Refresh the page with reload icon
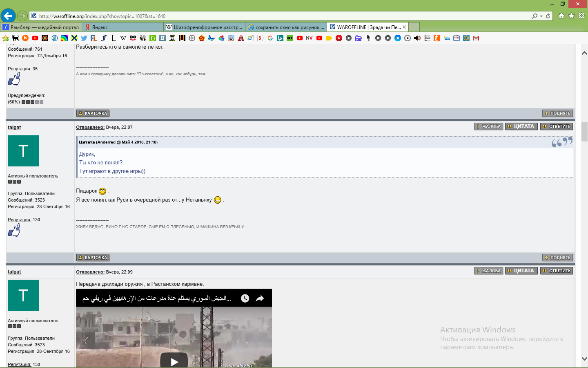 click(x=548, y=16)
